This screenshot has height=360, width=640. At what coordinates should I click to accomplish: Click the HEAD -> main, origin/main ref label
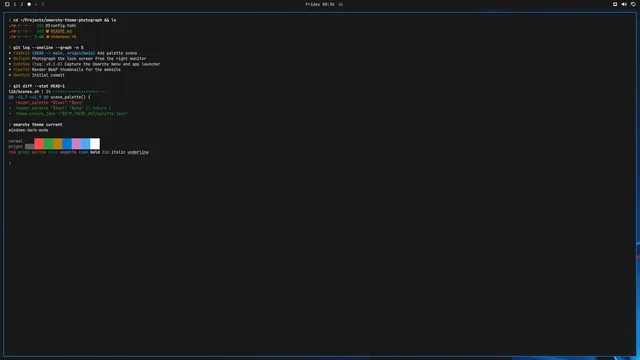click(x=63, y=53)
